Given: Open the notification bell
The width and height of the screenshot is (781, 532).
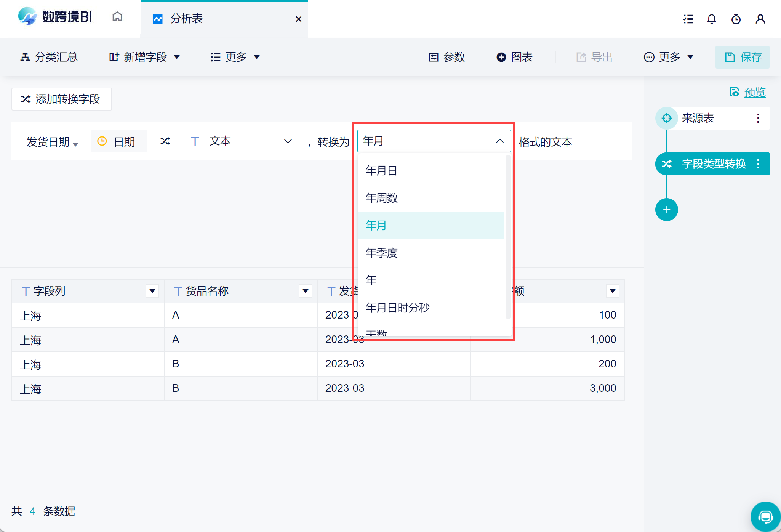Looking at the screenshot, I should (x=711, y=19).
